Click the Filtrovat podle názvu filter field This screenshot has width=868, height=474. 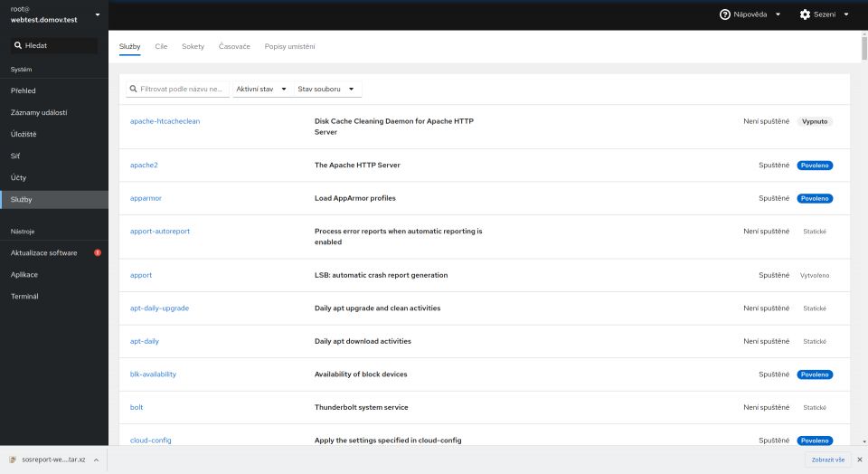(178, 89)
